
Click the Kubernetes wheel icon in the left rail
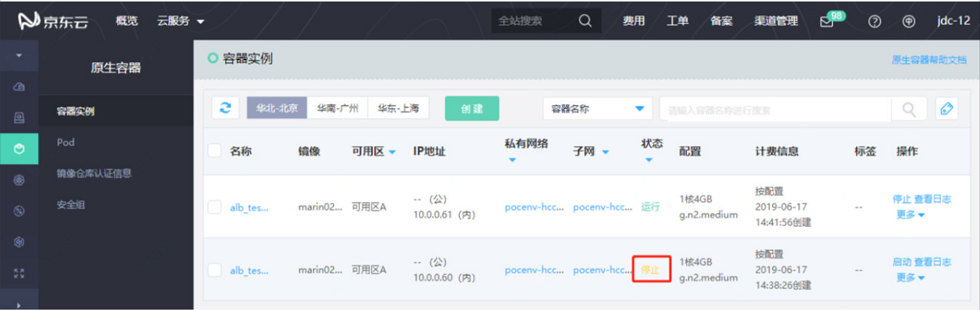(x=20, y=179)
